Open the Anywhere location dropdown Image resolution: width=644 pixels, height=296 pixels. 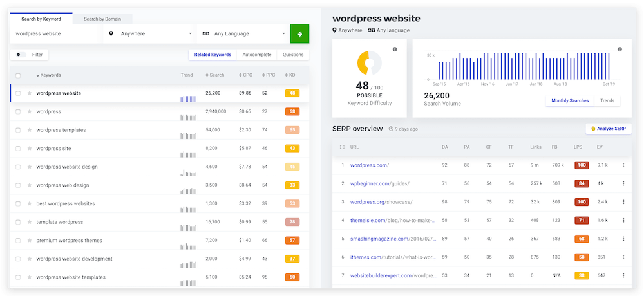(x=150, y=33)
